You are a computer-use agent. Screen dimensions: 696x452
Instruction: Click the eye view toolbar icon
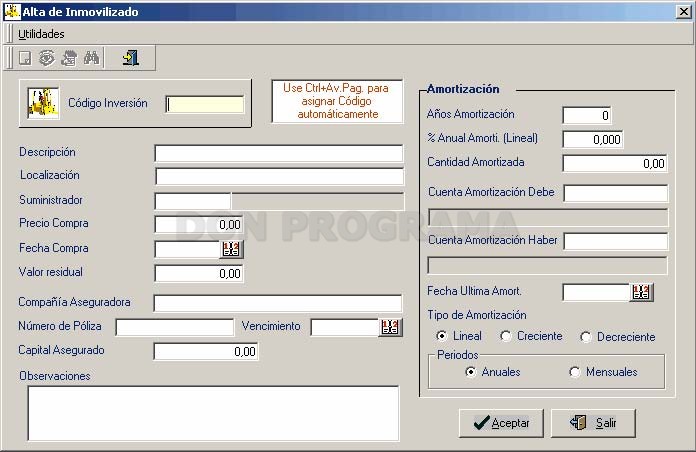(x=47, y=58)
